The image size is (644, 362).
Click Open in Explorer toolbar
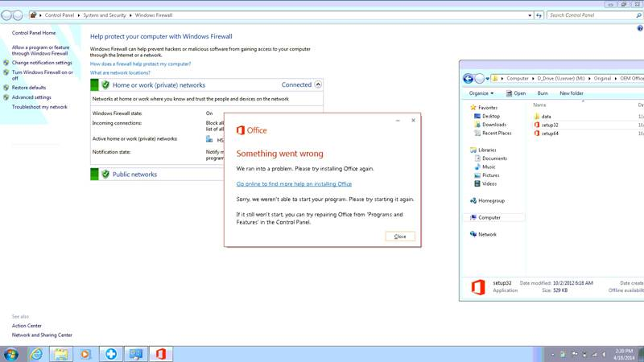(516, 93)
